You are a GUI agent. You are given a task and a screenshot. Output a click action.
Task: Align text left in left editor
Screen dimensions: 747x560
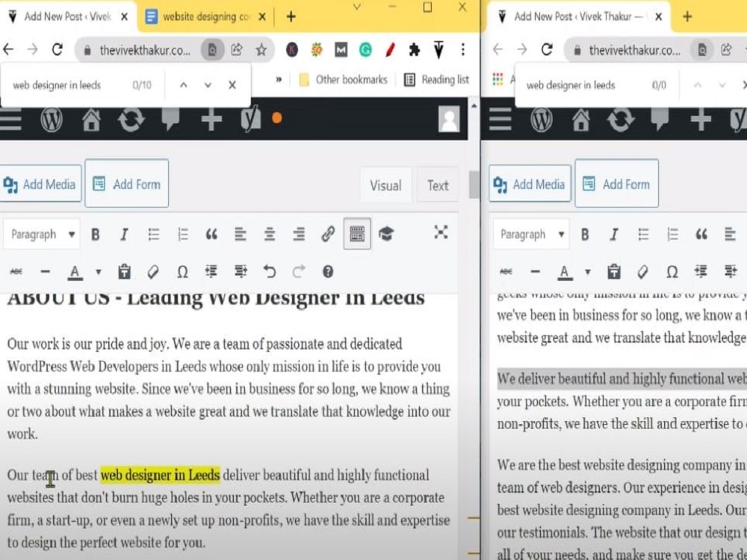pos(241,234)
